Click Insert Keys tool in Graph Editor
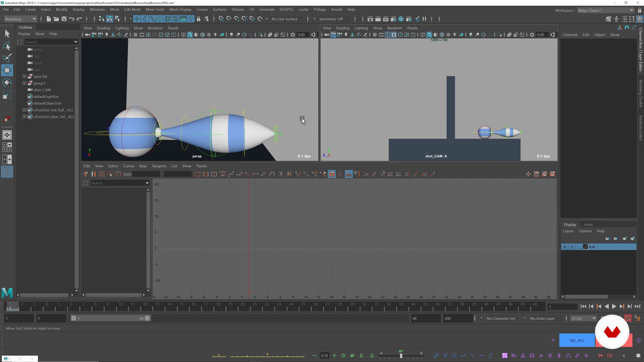Viewport: 644px width, 362px height. click(94, 174)
